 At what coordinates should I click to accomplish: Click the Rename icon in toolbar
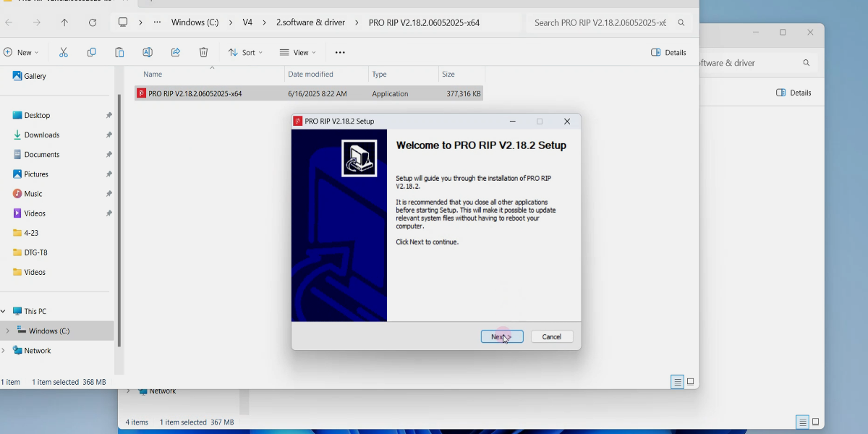(148, 52)
